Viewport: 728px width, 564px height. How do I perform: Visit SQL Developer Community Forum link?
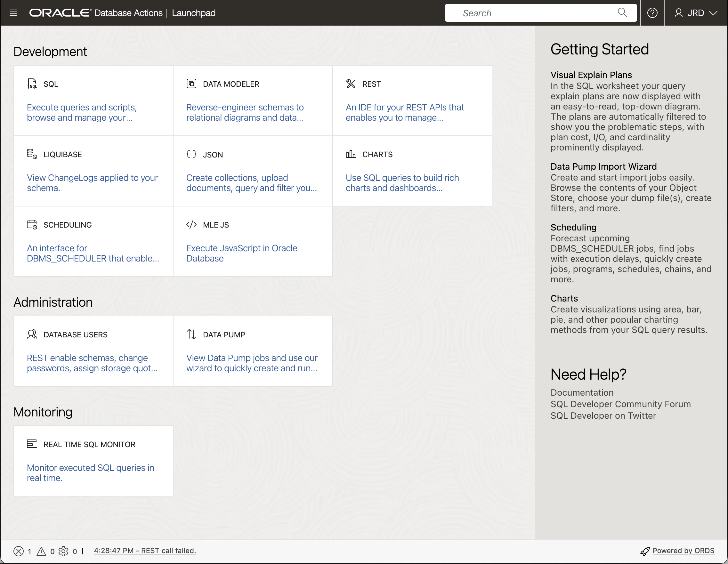[621, 404]
